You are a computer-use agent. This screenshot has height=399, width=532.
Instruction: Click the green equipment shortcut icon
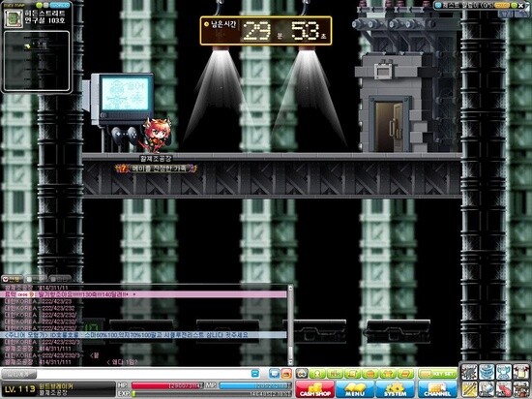click(388, 374)
